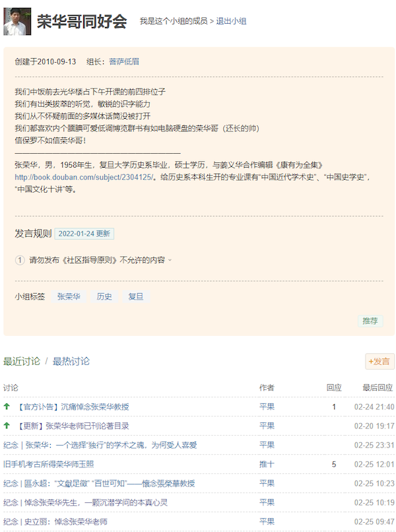This screenshot has height=532, width=396.
Task: Open 【官方讣告】沉痛悼念张荣华教授 discussion
Action: tap(73, 407)
